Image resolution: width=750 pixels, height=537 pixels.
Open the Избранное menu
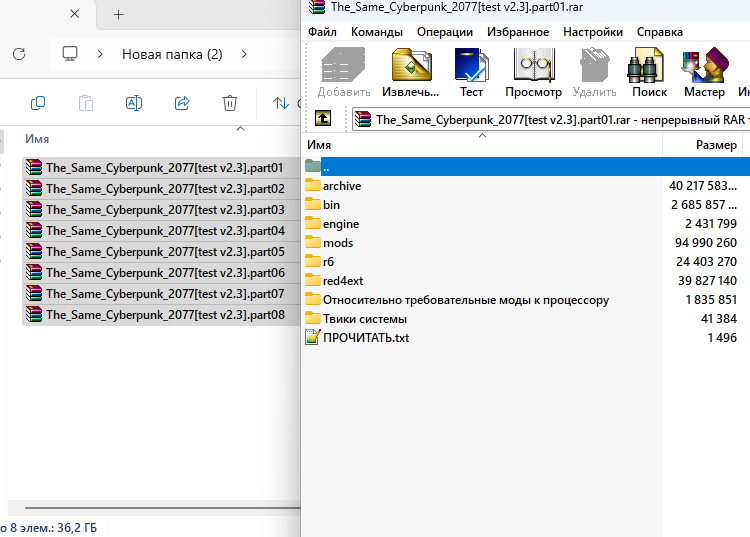coord(518,32)
